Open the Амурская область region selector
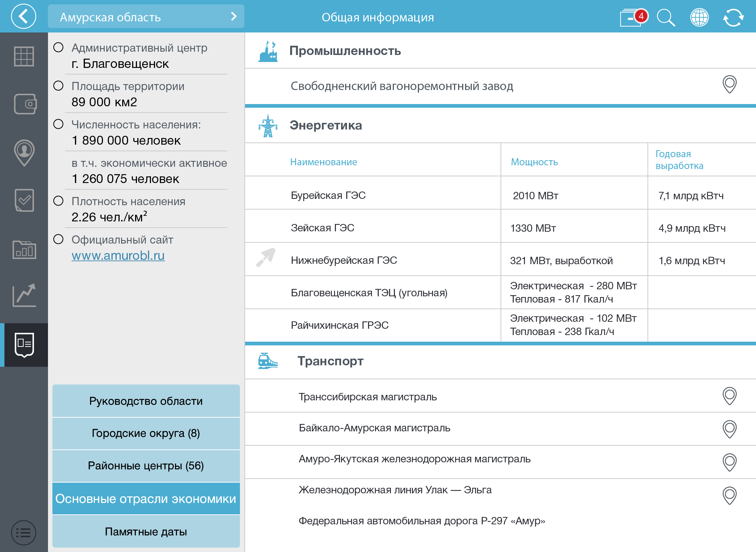The height and width of the screenshot is (552, 756). (x=146, y=16)
